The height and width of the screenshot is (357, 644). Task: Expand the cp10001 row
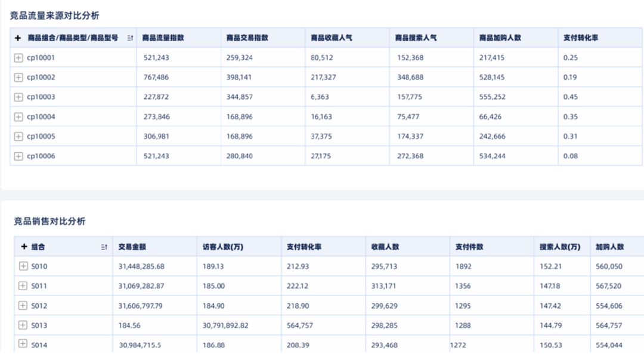(x=18, y=57)
